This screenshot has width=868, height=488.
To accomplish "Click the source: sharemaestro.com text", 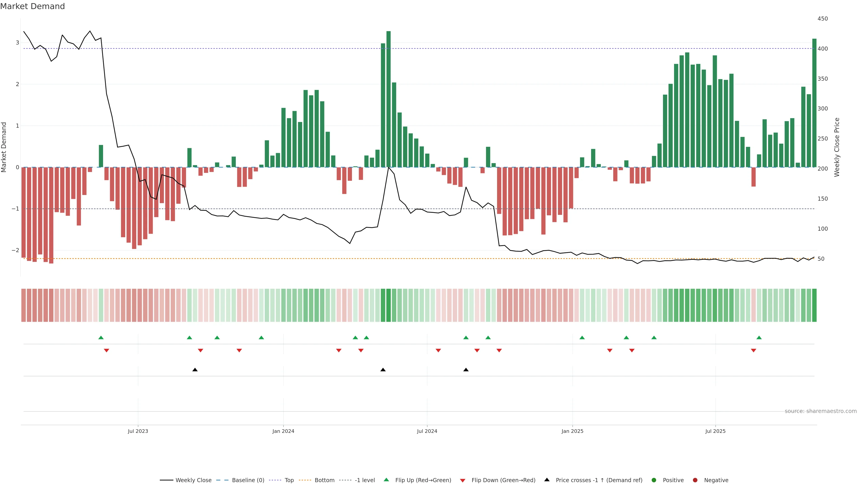I will (x=821, y=411).
